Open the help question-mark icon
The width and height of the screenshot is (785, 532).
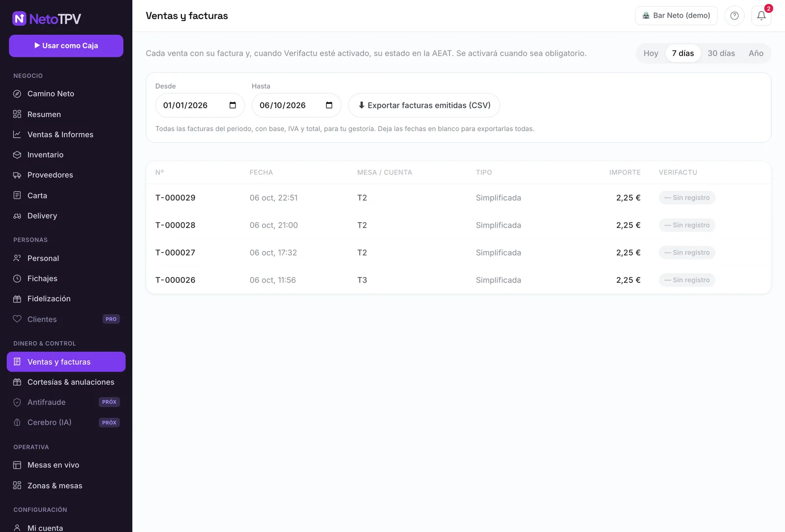734,16
